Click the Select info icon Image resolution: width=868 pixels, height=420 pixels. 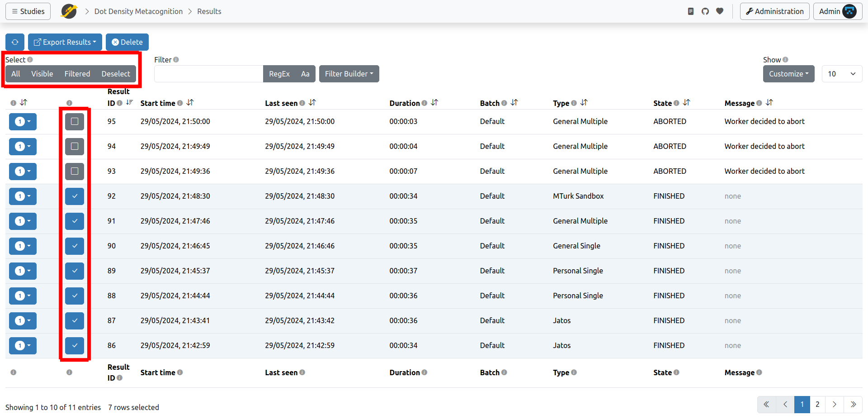pos(30,60)
